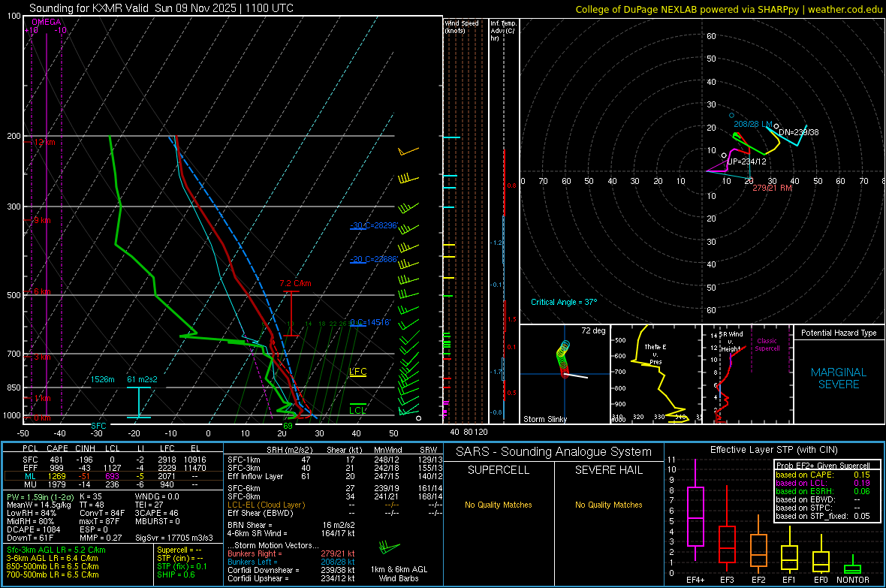Click the "Bunkers Left = 208/28 kt" line

[291, 562]
